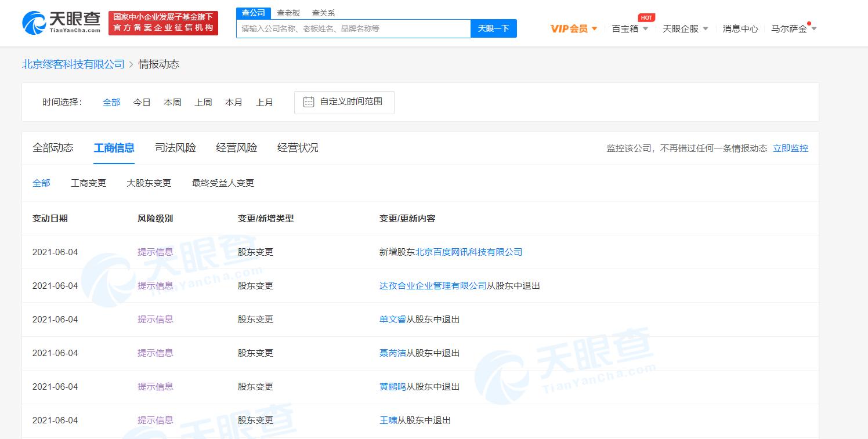Open 黄鹏鸣 person link
This screenshot has width=868, height=439.
tap(393, 387)
